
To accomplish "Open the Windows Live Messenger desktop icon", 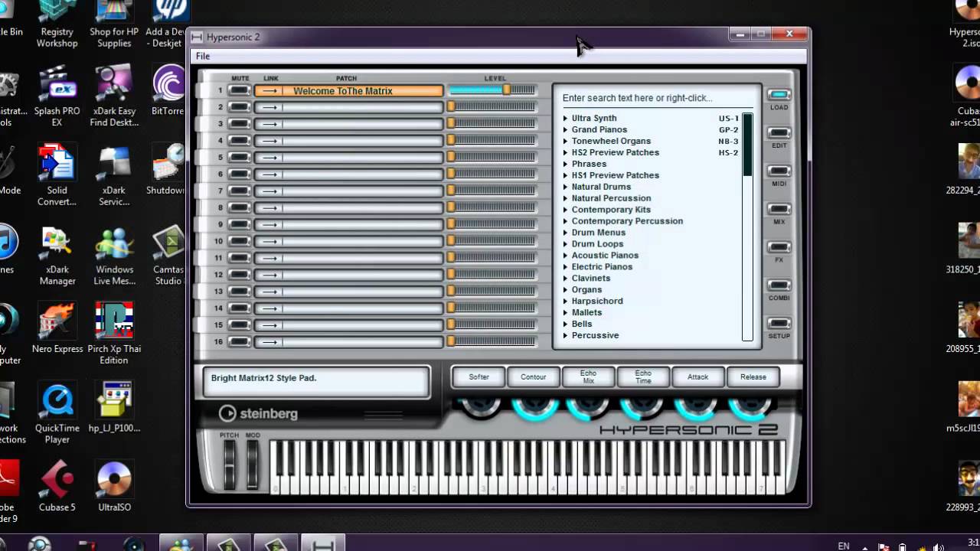I will click(114, 256).
